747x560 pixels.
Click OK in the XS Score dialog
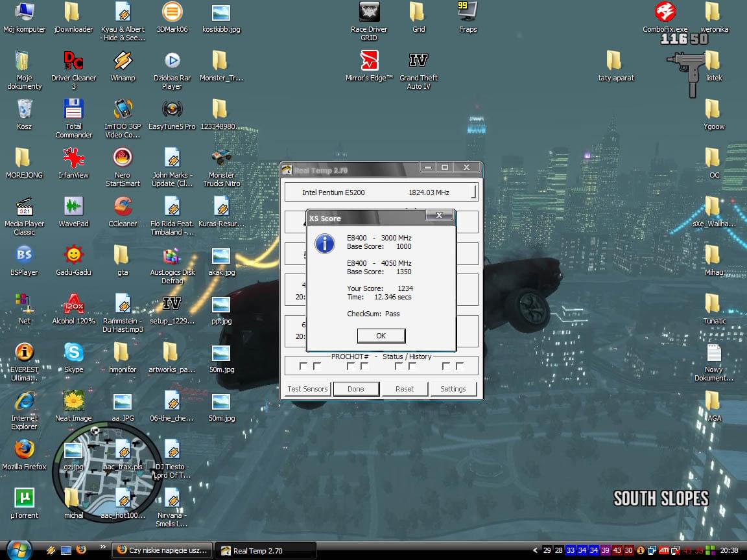(381, 336)
